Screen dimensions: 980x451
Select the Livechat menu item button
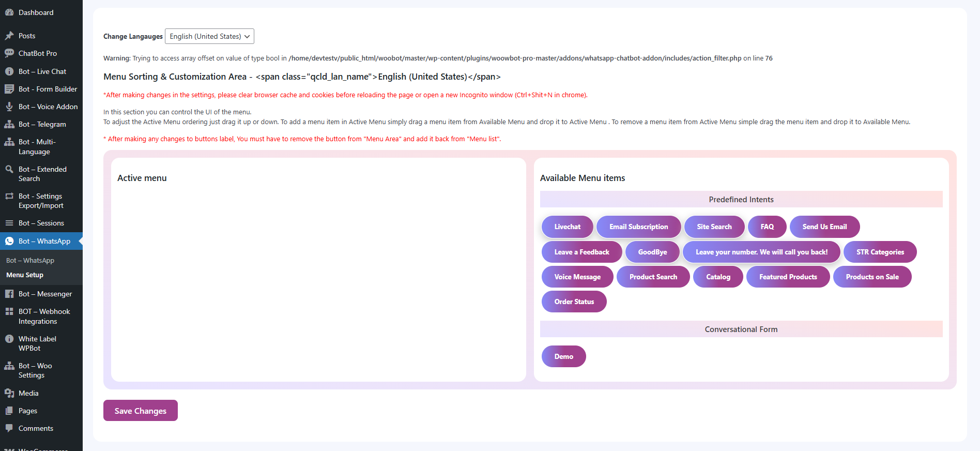(567, 227)
